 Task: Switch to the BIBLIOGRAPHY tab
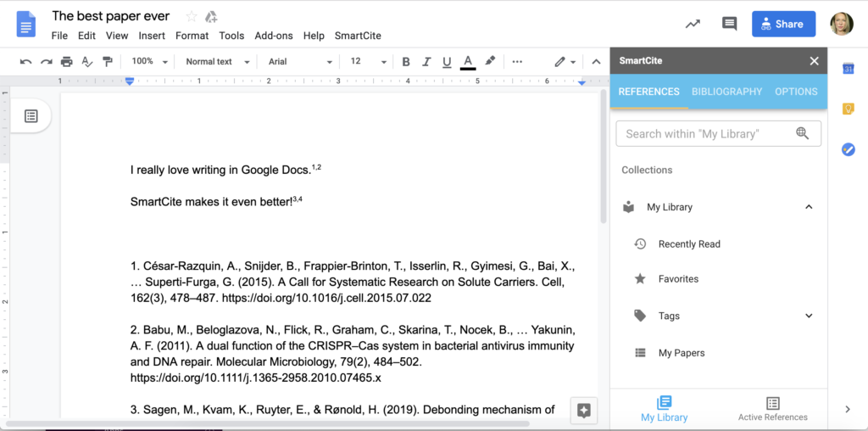pyautogui.click(x=726, y=92)
